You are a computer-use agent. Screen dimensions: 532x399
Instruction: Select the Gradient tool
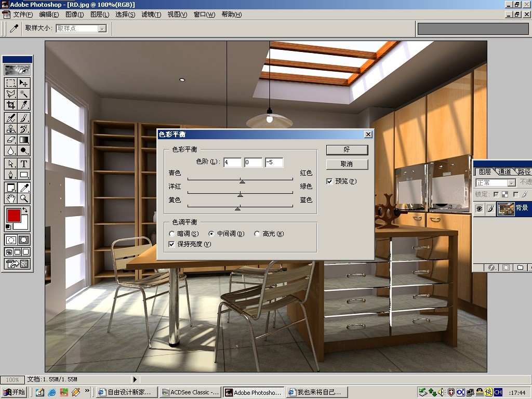coord(24,139)
